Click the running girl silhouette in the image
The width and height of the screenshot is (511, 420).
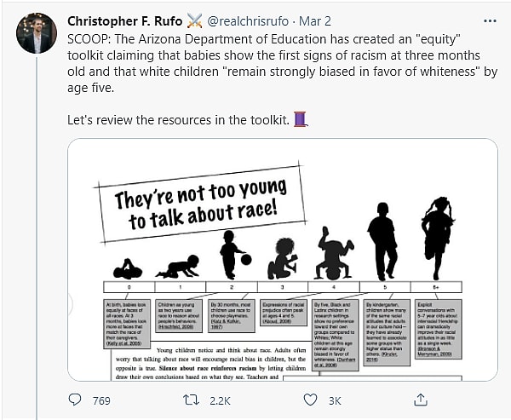(x=437, y=239)
